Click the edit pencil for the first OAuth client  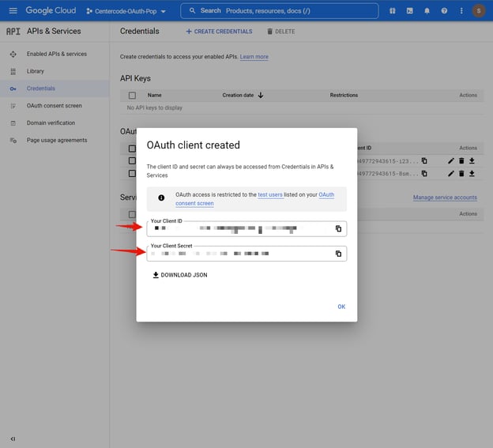[451, 161]
